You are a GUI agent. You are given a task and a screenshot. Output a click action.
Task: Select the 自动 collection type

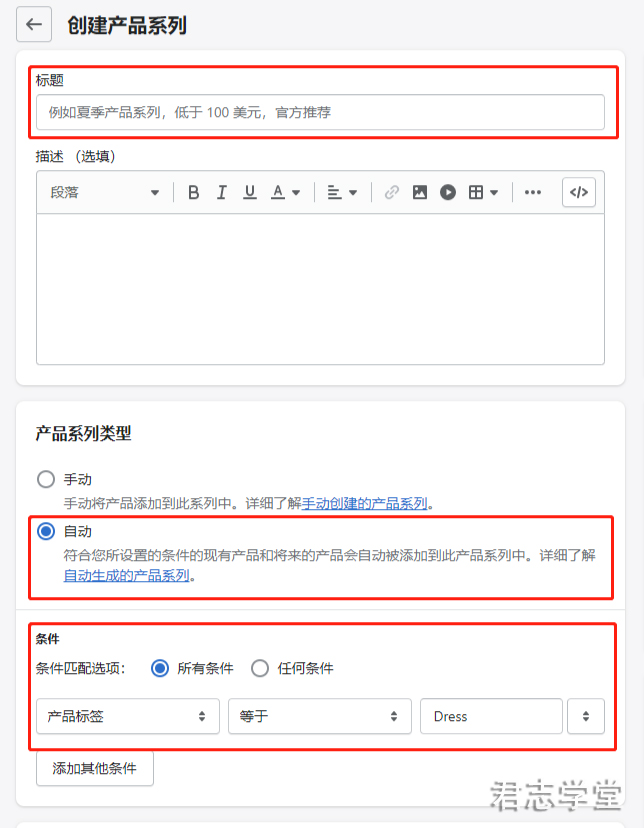(x=46, y=531)
